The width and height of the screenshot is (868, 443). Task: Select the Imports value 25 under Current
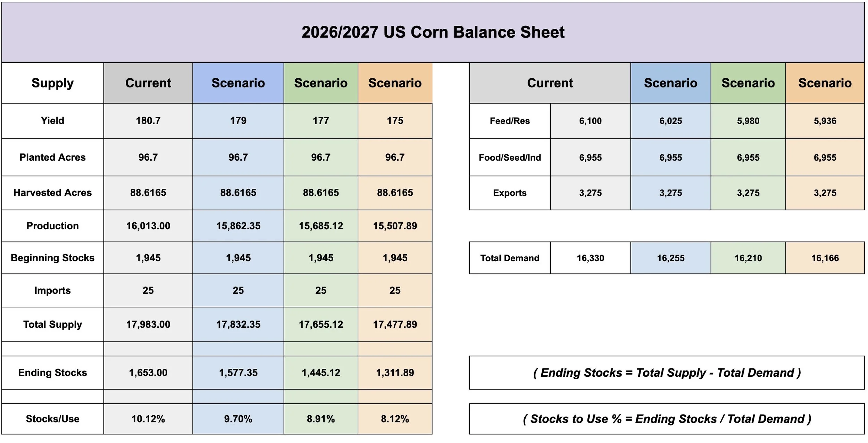(x=148, y=291)
